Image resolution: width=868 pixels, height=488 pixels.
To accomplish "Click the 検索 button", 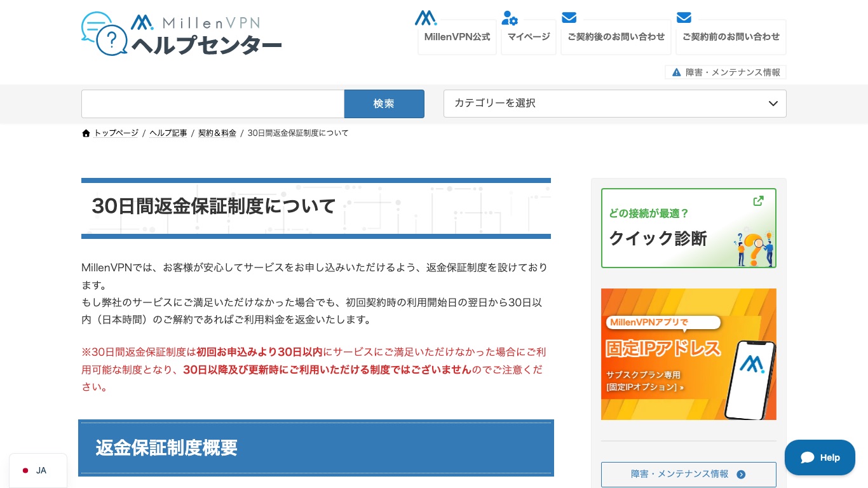I will 384,104.
